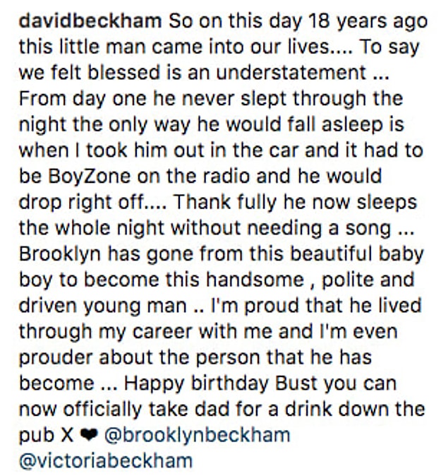
Task: Click the black heart emoji
Action: 89,436
